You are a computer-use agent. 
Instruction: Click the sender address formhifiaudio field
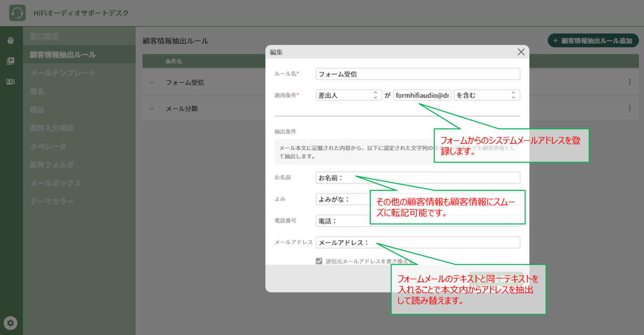[x=422, y=95]
